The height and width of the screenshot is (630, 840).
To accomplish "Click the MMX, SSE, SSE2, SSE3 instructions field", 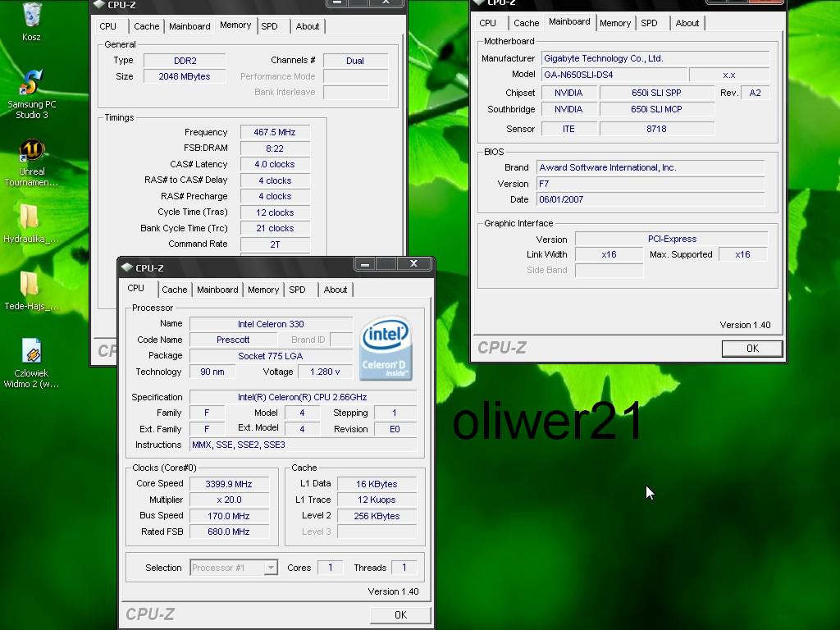I will pos(304,445).
